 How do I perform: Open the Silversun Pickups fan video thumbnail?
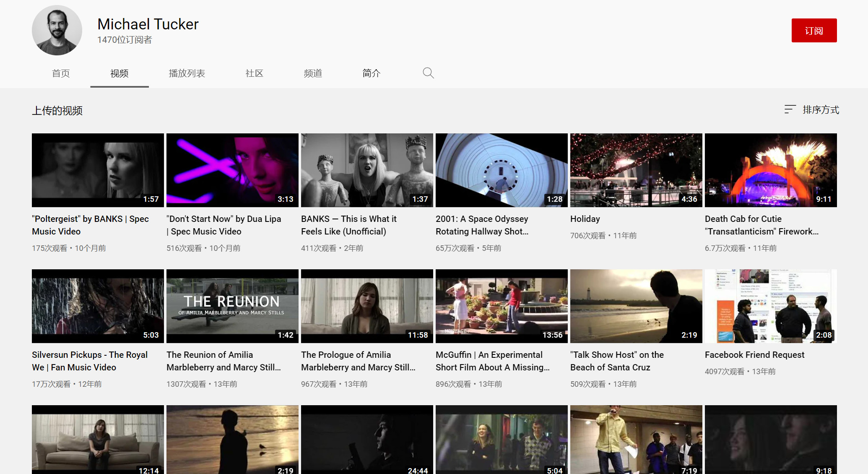(x=98, y=306)
